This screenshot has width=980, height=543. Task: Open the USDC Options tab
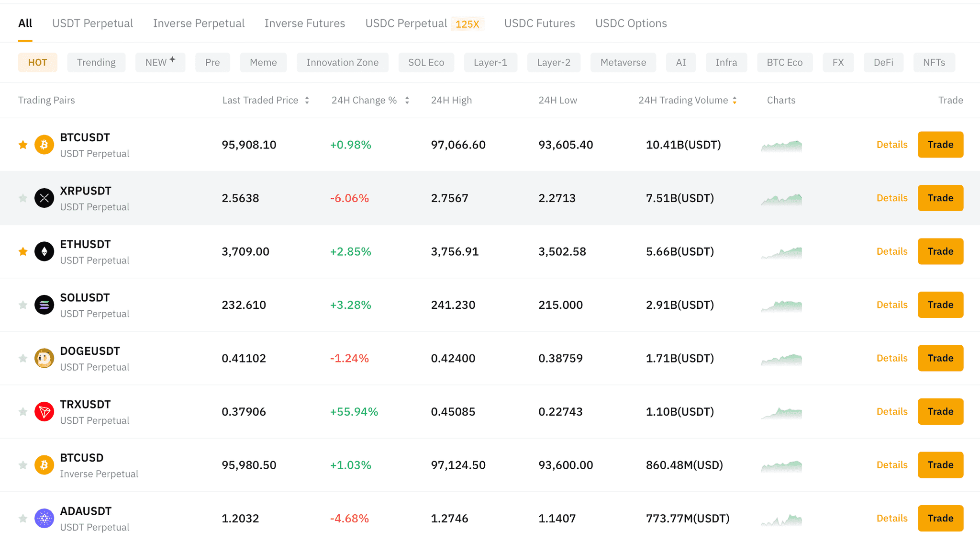click(x=631, y=23)
